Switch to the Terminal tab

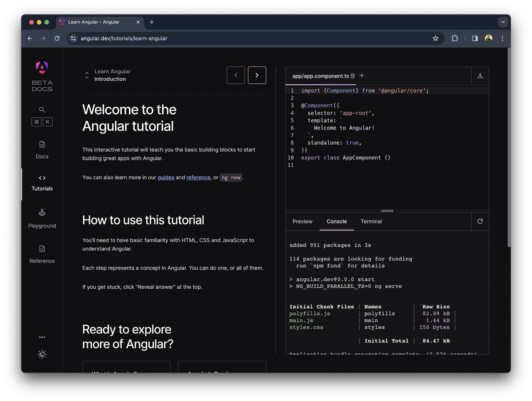(371, 221)
